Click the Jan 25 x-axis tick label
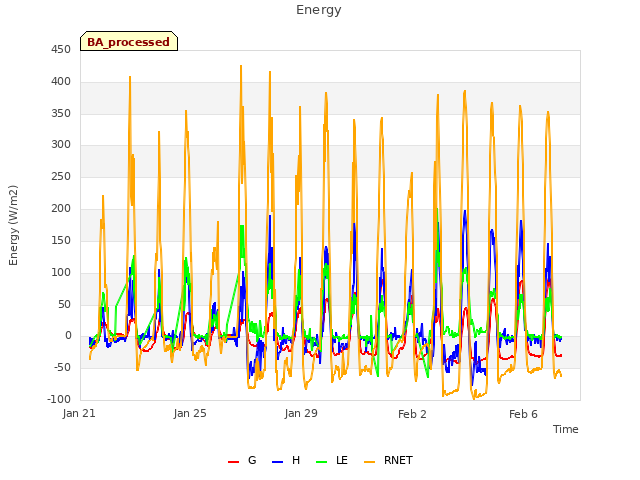This screenshot has height=480, width=640. tap(190, 413)
